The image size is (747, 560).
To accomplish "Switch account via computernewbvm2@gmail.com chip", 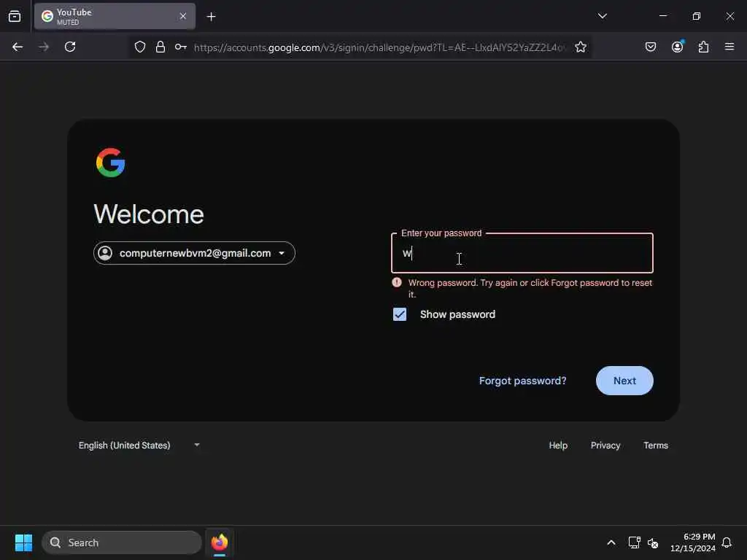I will pyautogui.click(x=194, y=253).
